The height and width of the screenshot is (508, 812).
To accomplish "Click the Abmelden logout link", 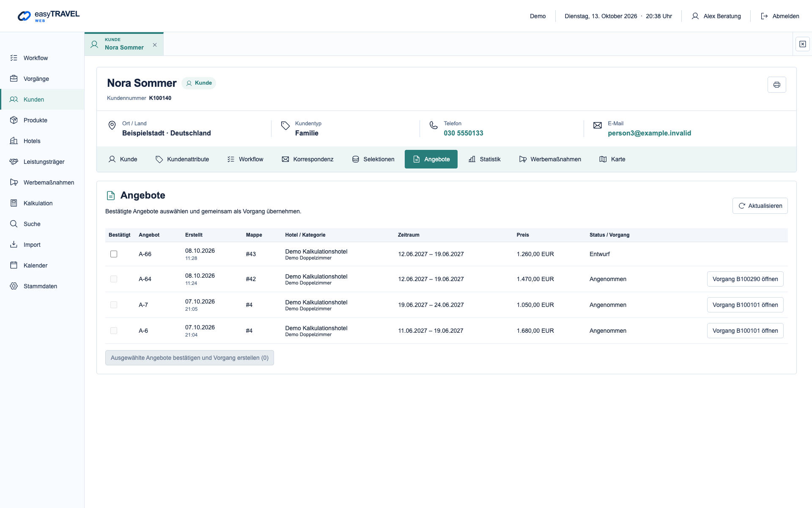I will click(780, 16).
